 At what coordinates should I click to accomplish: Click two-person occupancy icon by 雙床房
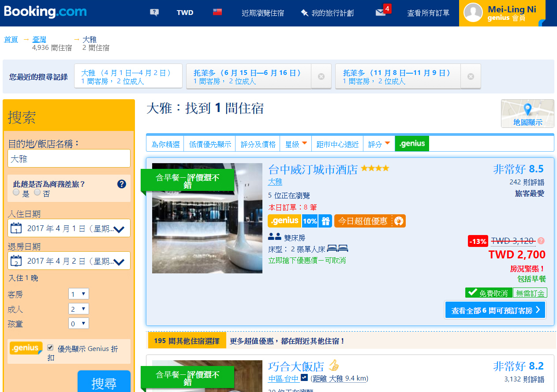274,237
